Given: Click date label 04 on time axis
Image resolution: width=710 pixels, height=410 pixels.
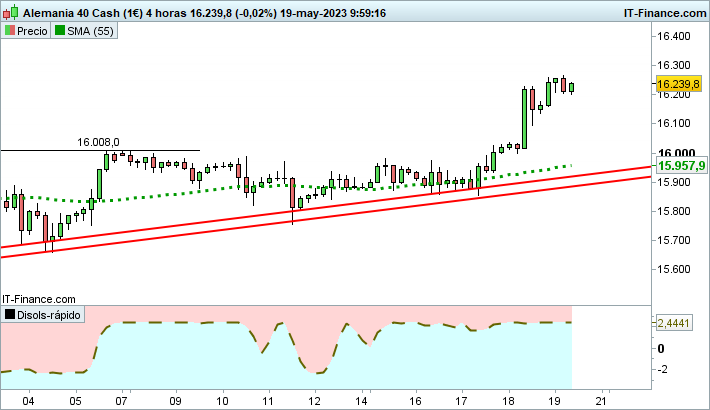Looking at the screenshot, I should tap(28, 401).
